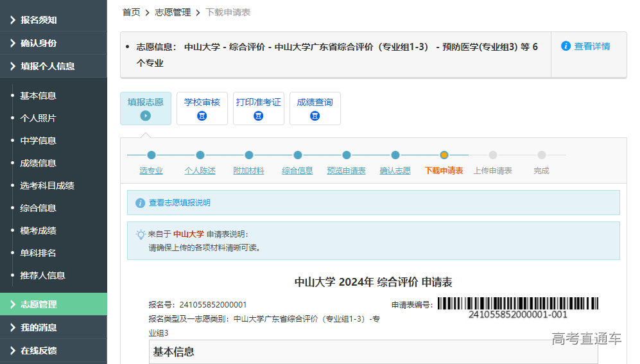Click the orange 下载申请表 step dot
The image size is (640, 364).
pos(444,155)
